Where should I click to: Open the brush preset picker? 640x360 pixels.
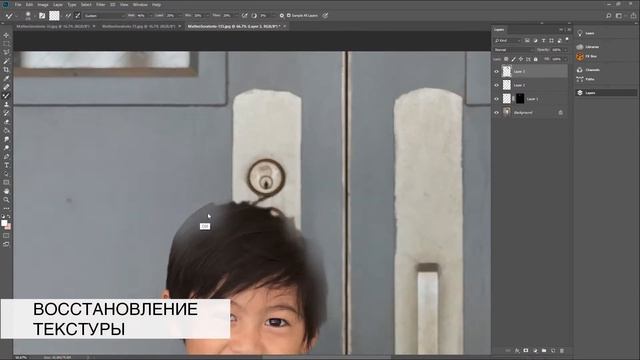[x=28, y=16]
